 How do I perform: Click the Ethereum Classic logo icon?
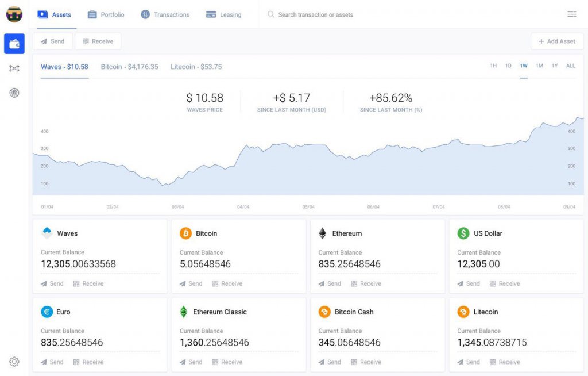184,312
